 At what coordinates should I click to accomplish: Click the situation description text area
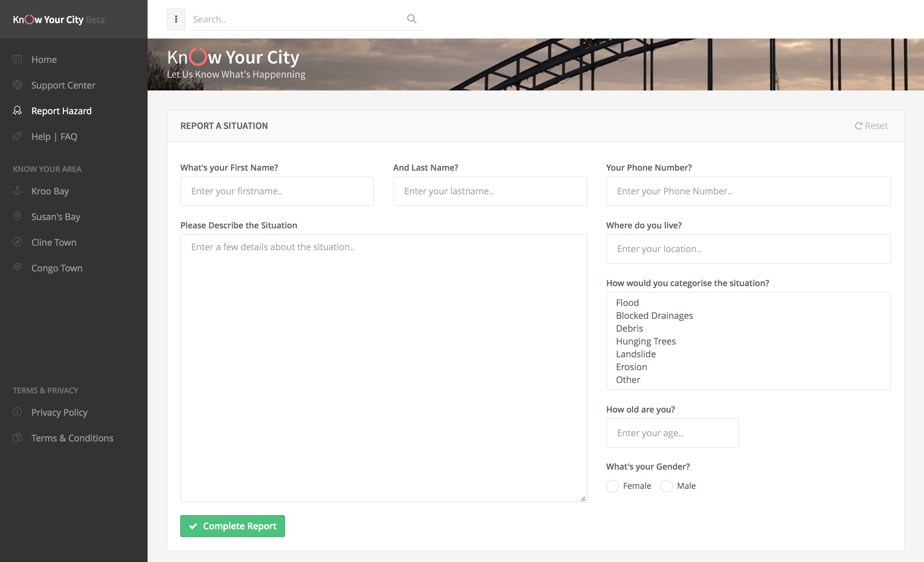point(383,367)
